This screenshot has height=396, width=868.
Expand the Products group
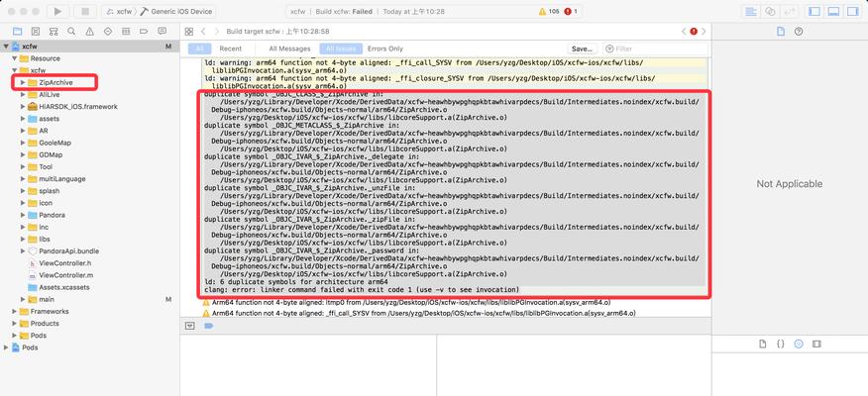pyautogui.click(x=15, y=324)
